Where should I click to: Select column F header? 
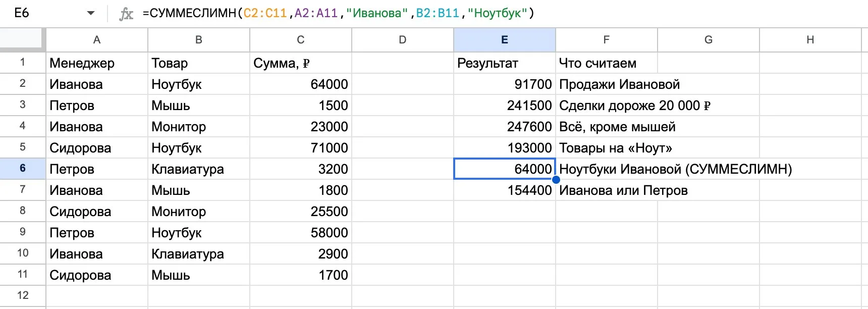point(607,40)
